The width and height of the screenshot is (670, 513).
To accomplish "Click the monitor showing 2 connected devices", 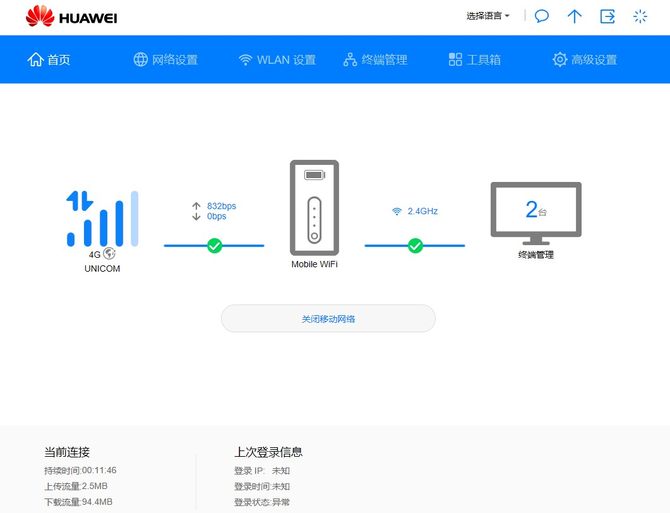I will pyautogui.click(x=535, y=211).
